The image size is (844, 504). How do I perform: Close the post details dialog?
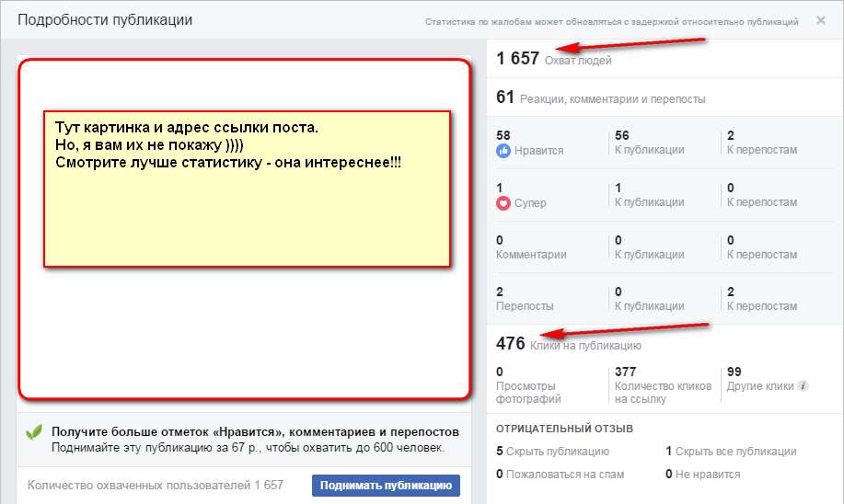tap(820, 20)
